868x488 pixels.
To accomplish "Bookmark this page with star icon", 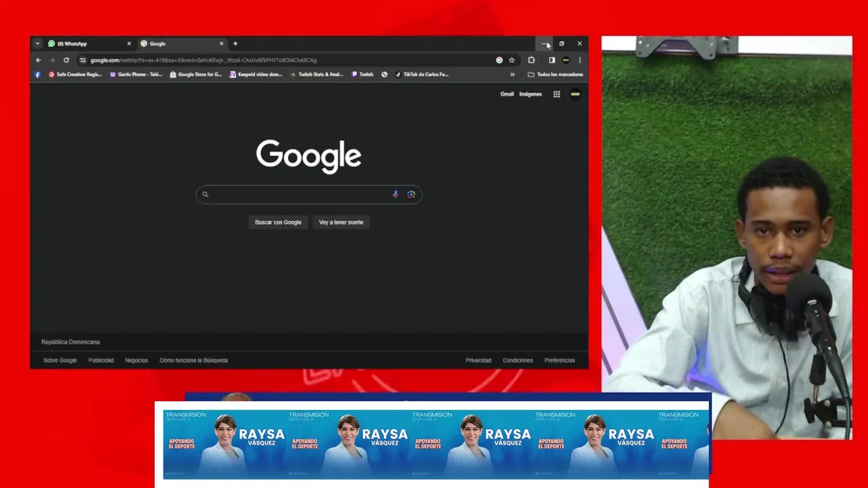I will click(x=511, y=60).
